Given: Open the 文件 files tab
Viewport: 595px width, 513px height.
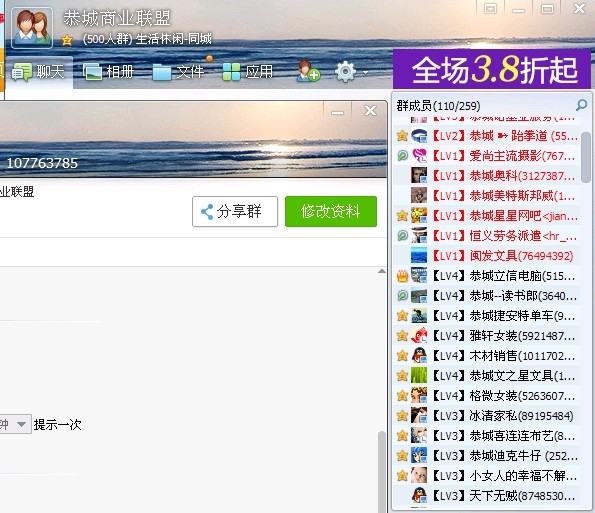Looking at the screenshot, I should pos(179,71).
